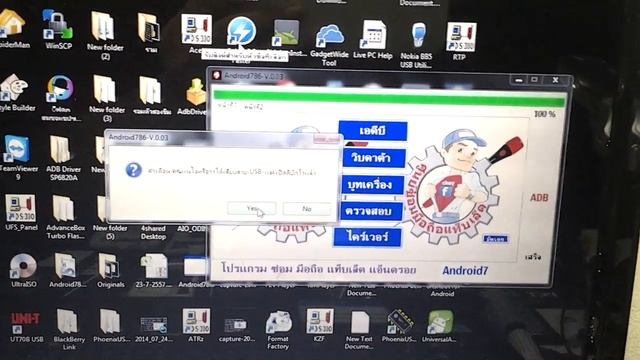Click the blue ไดร์เวอร์ button
The width and height of the screenshot is (640, 360).
coord(367,237)
